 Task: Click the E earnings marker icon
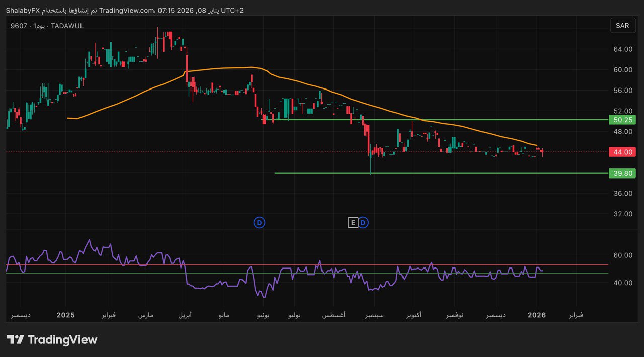pos(353,222)
